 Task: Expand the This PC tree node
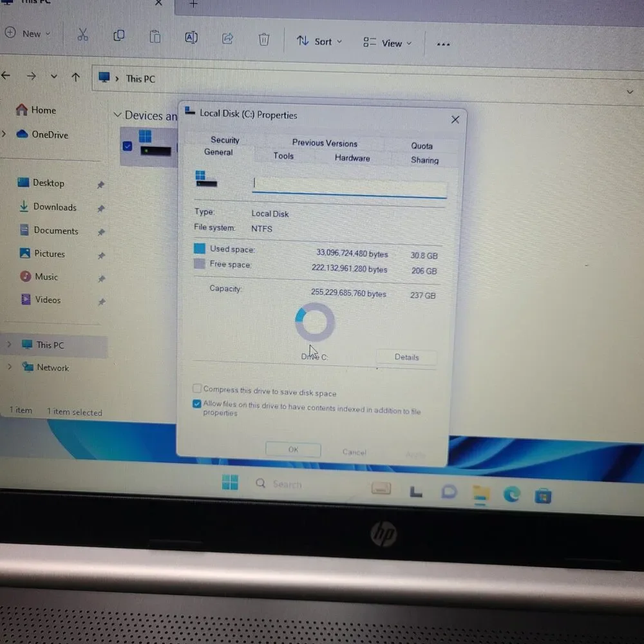pos(9,344)
